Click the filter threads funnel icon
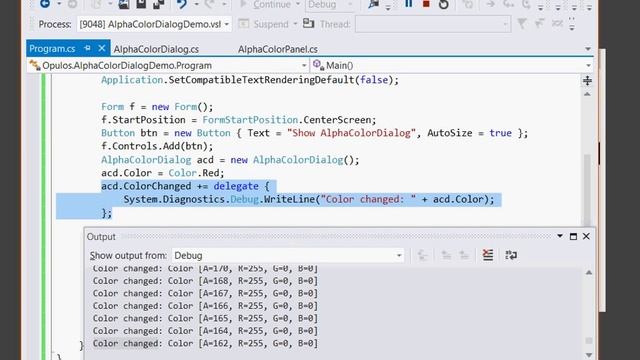Viewport: 640px width, 360px height. click(522, 24)
